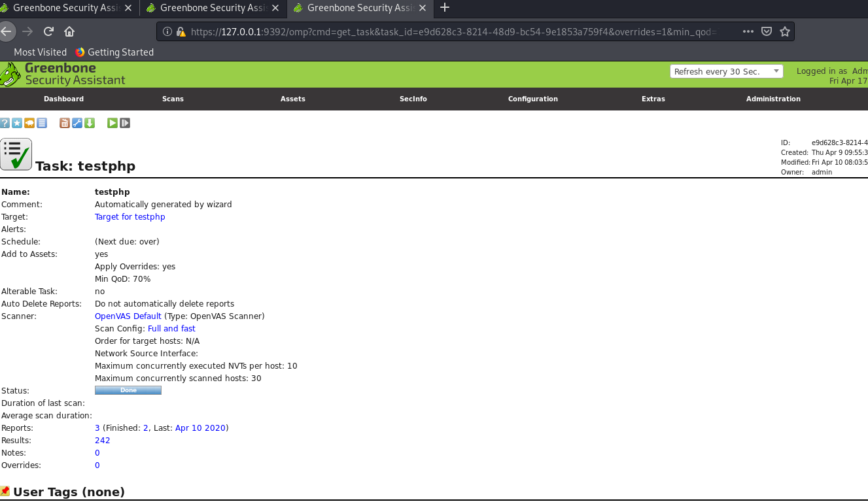Export task with green download arrow icon
868x504 pixels.
pos(90,123)
